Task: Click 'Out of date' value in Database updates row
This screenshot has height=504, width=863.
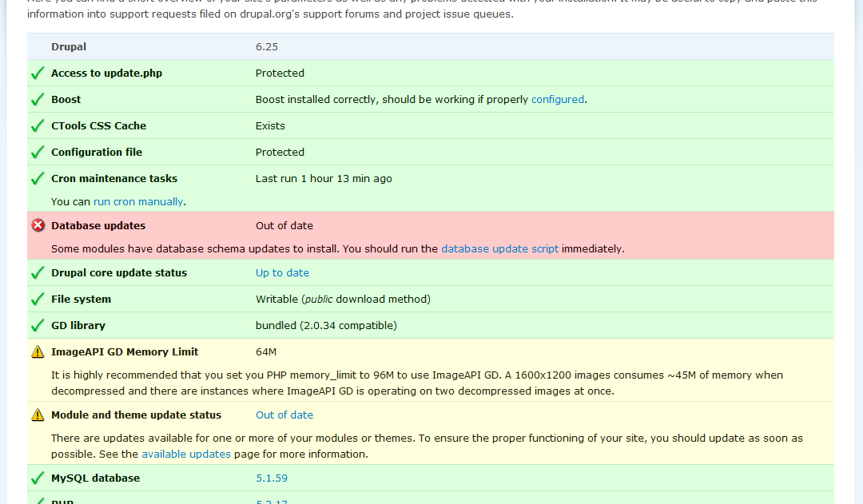Action: point(284,225)
